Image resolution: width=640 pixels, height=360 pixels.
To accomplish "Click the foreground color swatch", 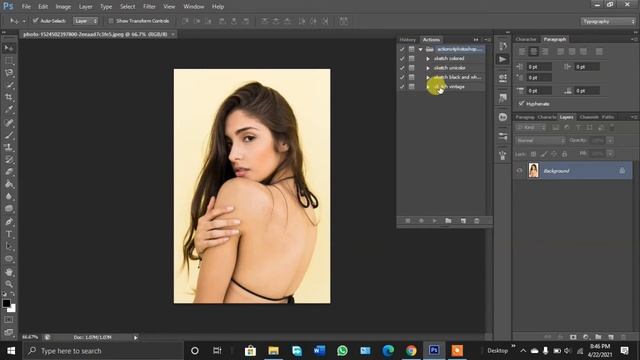I will click(6, 303).
